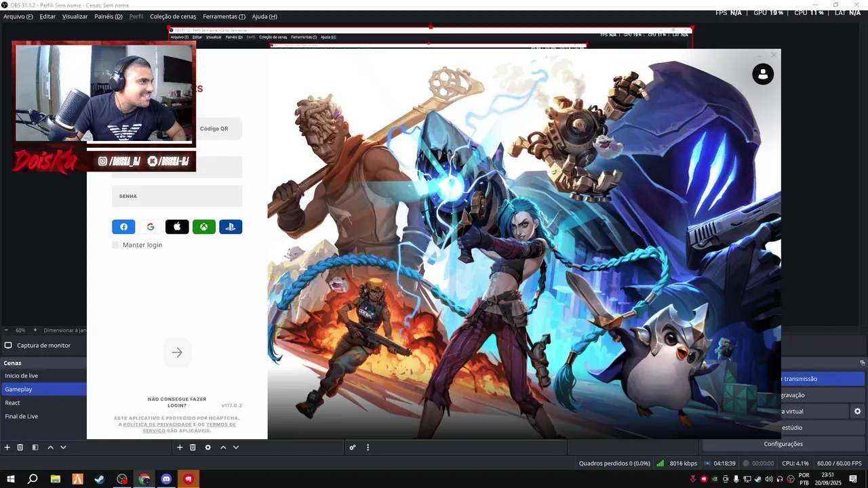
Task: Sign in with PlayStation button
Action: pos(231,227)
